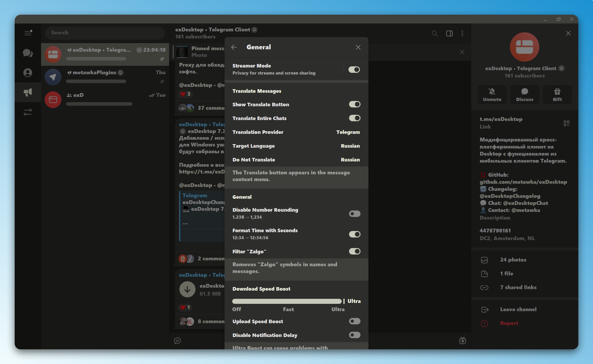Toggle Show Translate Button switch
This screenshot has width=593, height=364.
click(355, 104)
